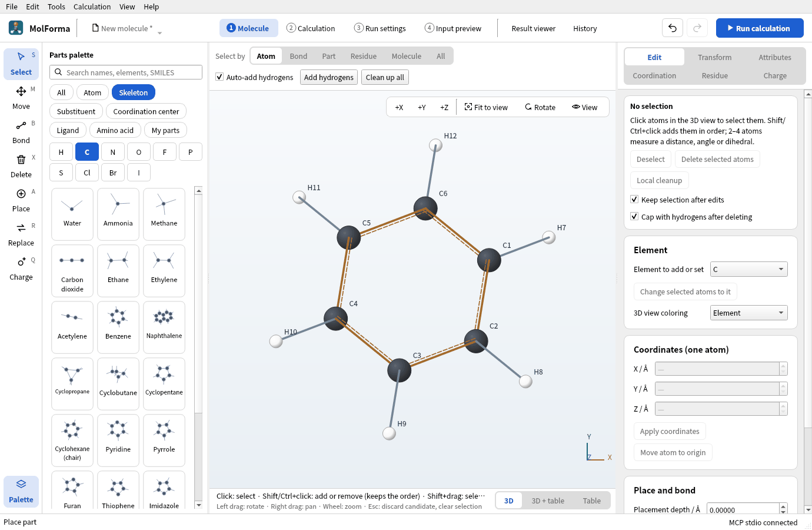Click the Rotate view button
This screenshot has width=812, height=530.
(540, 107)
